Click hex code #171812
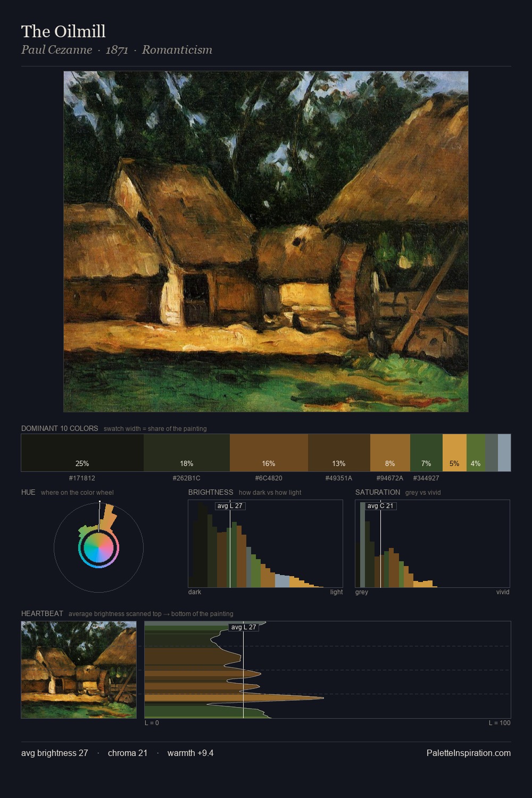Screen dimensions: 532x798 (82, 478)
